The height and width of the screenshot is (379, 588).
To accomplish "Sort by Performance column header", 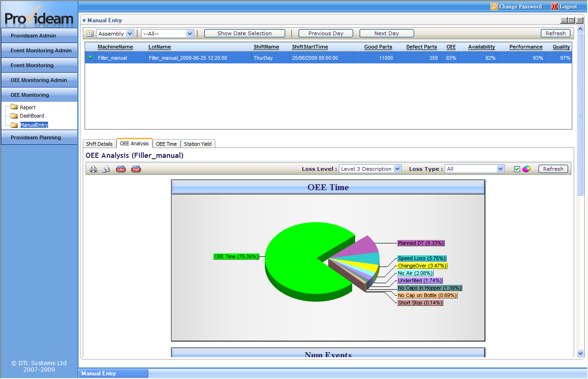I will click(x=526, y=47).
